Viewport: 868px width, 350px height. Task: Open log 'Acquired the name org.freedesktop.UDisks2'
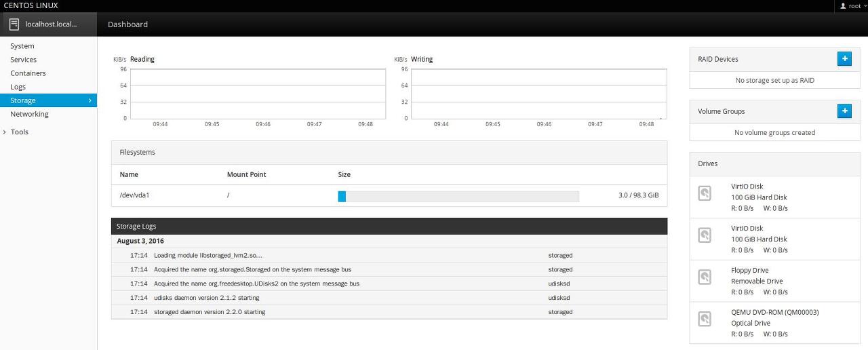[389, 284]
